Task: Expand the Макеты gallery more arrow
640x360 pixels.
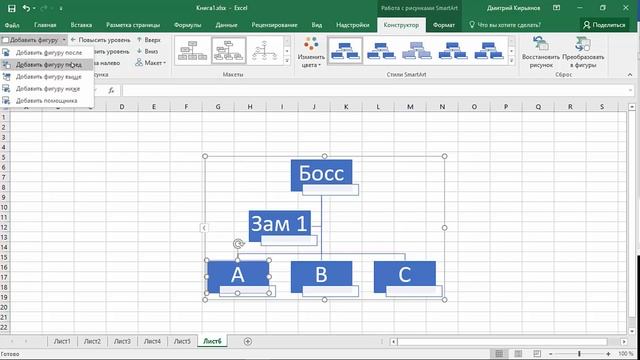Action: click(x=287, y=61)
